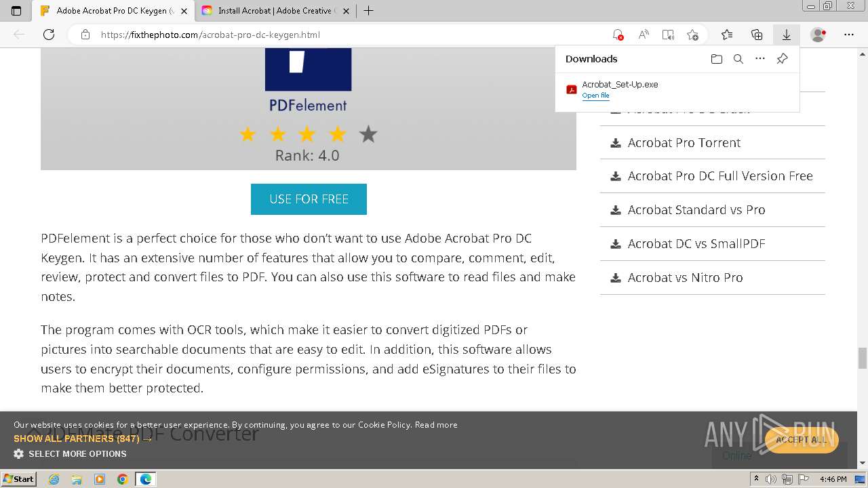The width and height of the screenshot is (868, 488).
Task: Show hidden tray icons arrow
Action: 757,479
